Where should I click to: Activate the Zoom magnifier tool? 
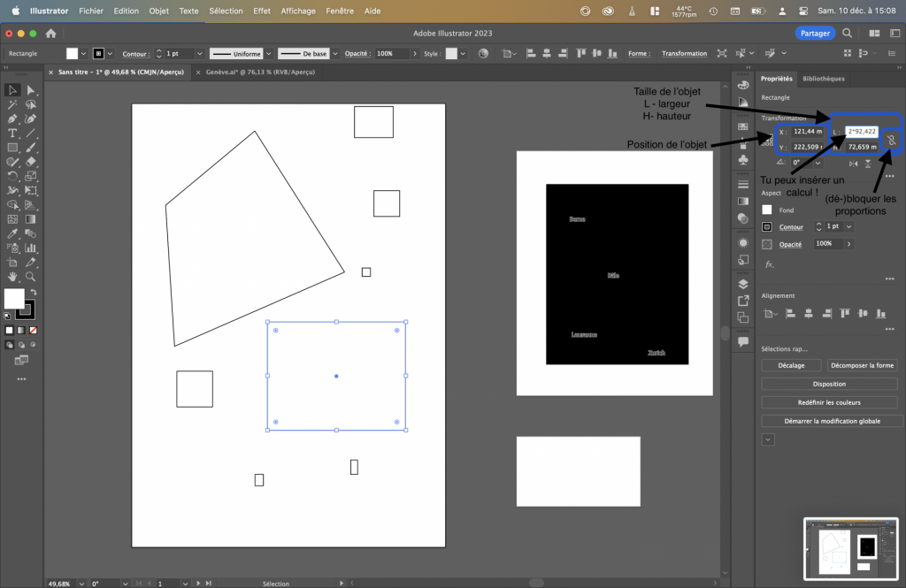[x=31, y=276]
